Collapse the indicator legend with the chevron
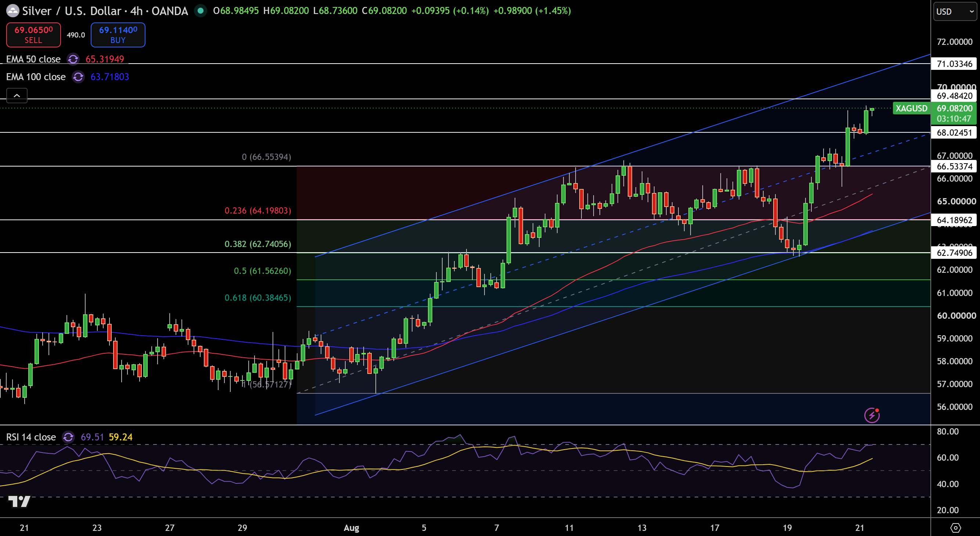This screenshot has width=980, height=536. pyautogui.click(x=17, y=96)
